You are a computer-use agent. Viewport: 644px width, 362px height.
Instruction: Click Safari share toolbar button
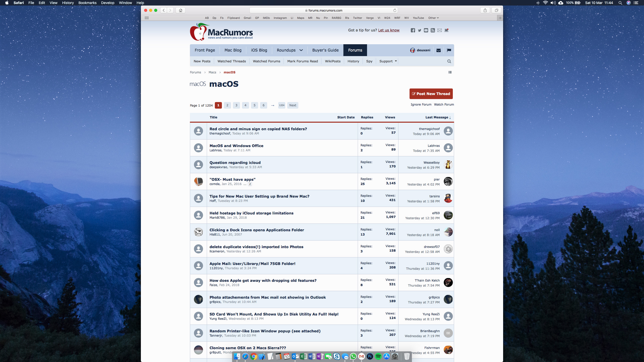(485, 10)
